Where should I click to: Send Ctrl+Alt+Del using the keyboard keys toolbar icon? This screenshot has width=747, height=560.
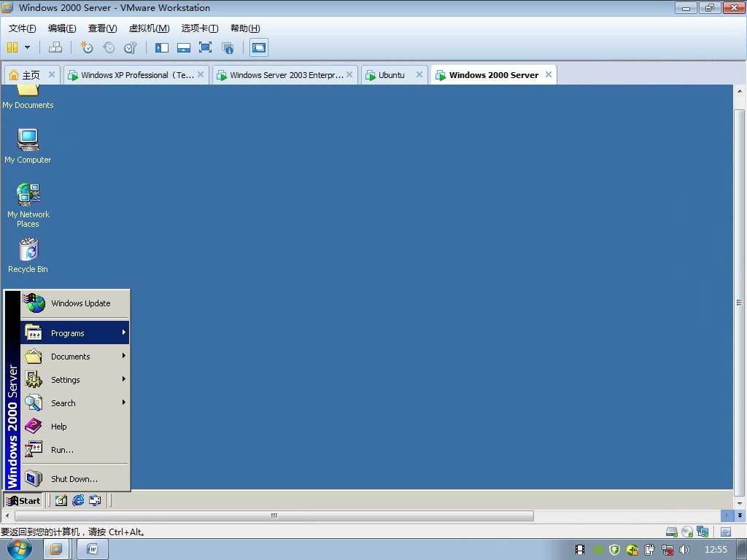(x=55, y=47)
